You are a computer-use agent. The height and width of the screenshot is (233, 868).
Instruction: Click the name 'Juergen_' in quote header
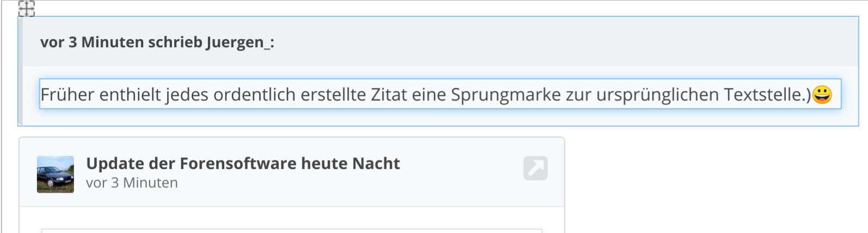pos(237,42)
